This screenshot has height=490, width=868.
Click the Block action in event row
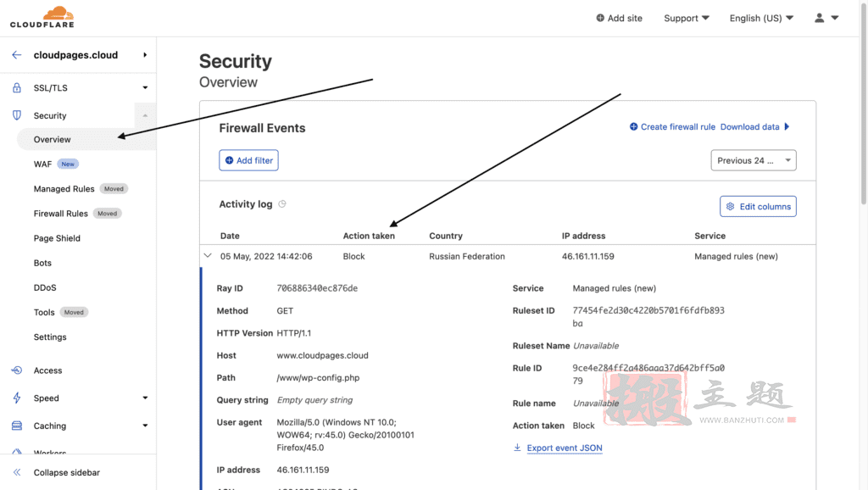pyautogui.click(x=353, y=256)
